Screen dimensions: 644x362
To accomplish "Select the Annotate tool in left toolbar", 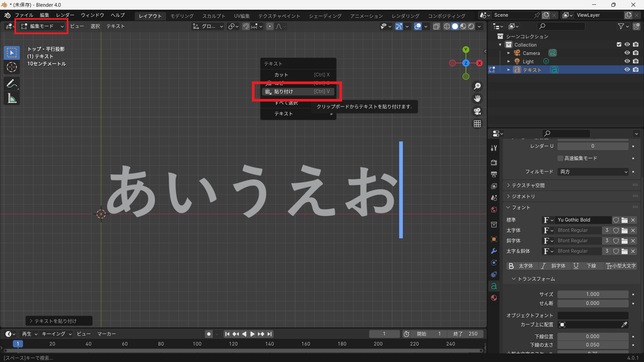I will pos(12,84).
